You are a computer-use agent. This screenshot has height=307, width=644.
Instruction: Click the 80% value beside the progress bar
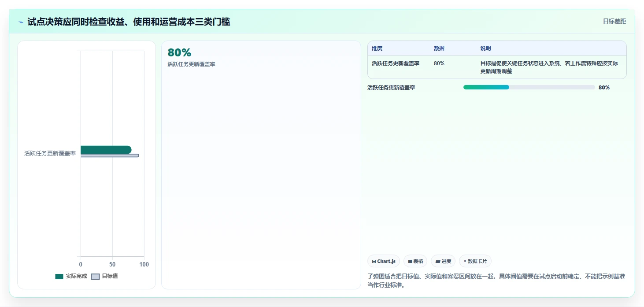[x=604, y=88]
